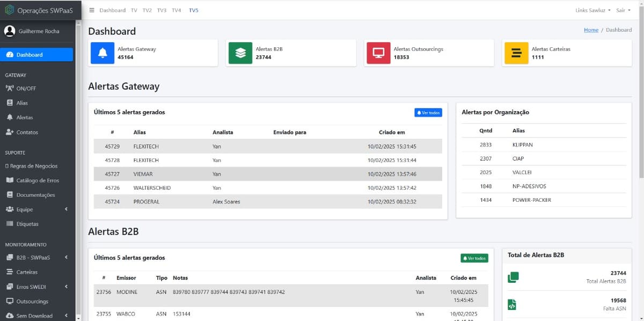Expand the Equipe submenu chevron

tap(66, 209)
